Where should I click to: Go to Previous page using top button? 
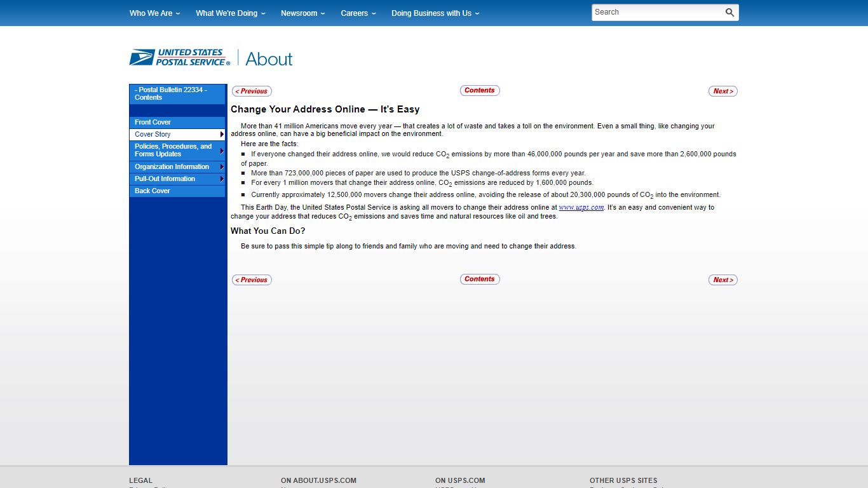pyautogui.click(x=252, y=91)
